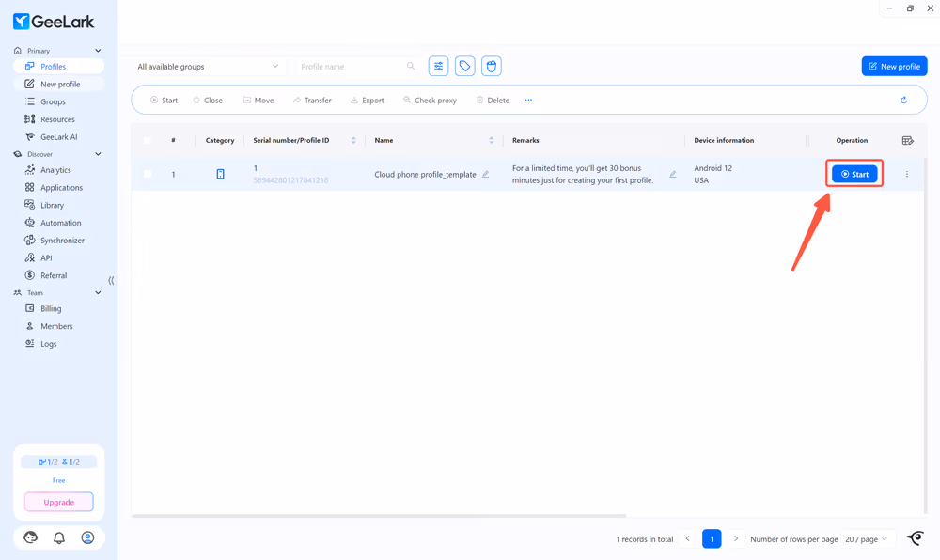This screenshot has height=560, width=940.
Task: Check the select-all checkbox in the header
Action: coord(148,140)
